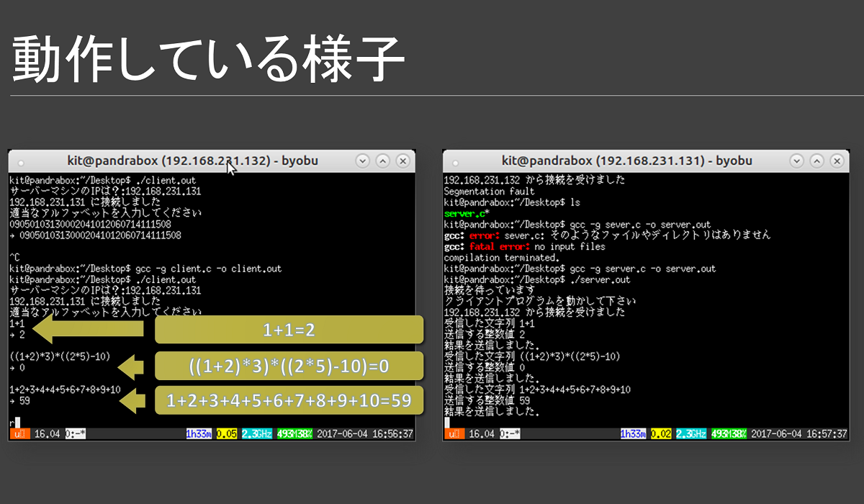Click the 16.04 version text in the client window
Image resolution: width=864 pixels, height=504 pixels.
pos(46,433)
